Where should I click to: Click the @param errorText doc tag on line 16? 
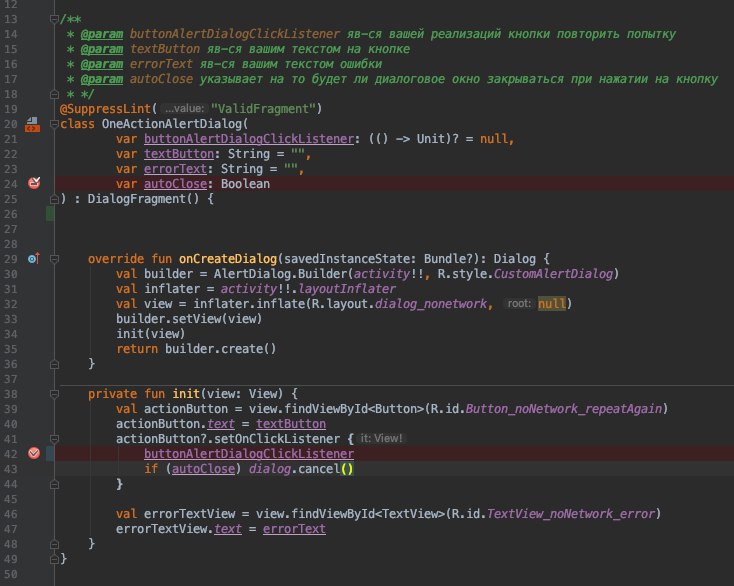137,64
